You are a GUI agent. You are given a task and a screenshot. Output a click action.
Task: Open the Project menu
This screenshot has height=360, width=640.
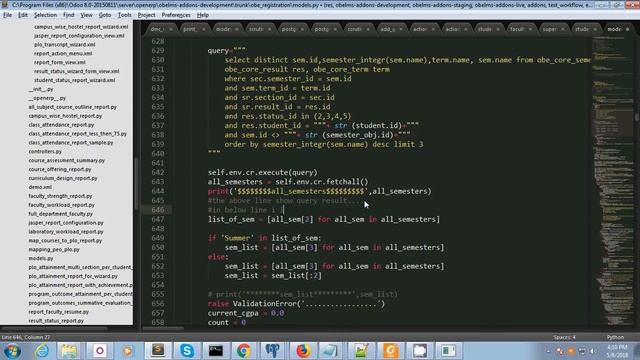tap(147, 15)
